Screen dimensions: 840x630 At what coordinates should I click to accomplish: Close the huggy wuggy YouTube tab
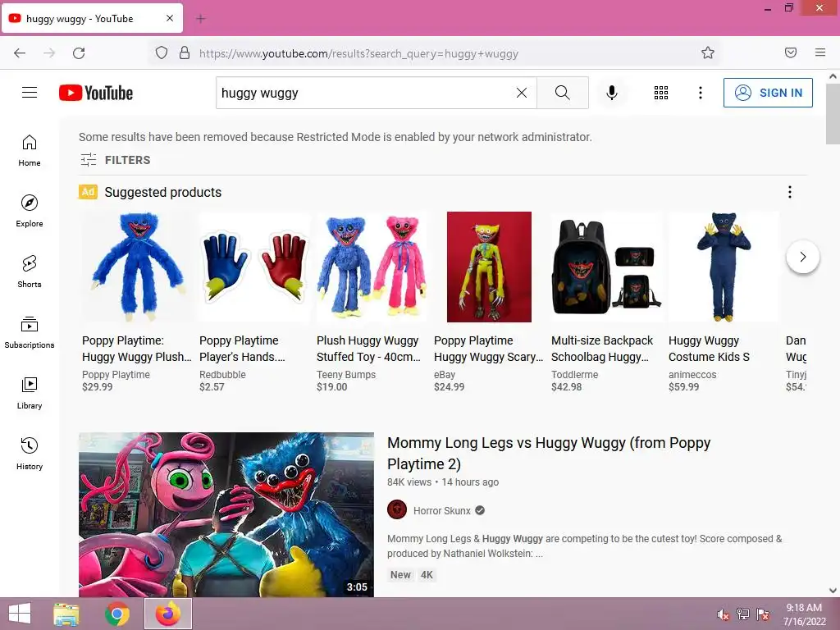pyautogui.click(x=169, y=18)
